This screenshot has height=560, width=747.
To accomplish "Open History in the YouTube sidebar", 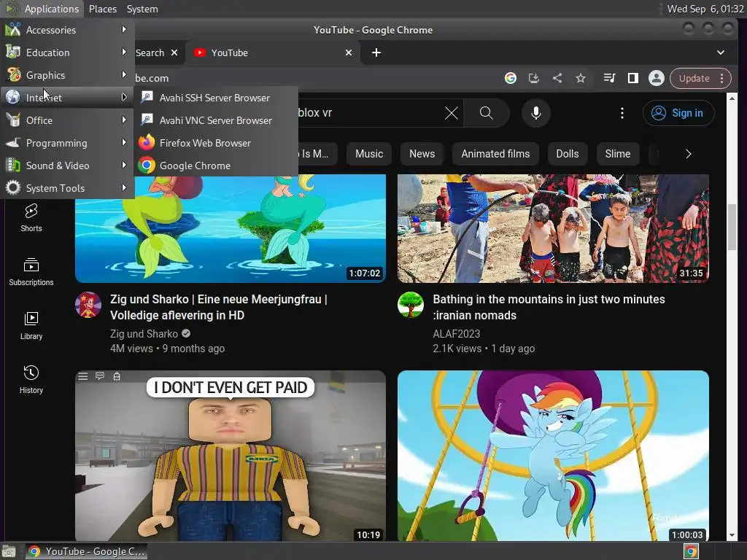I will (x=31, y=379).
